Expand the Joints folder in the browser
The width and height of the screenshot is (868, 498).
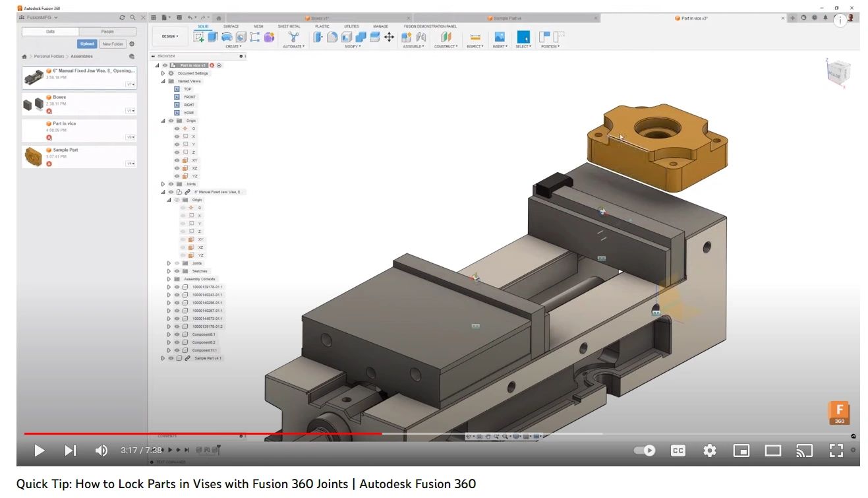pos(163,184)
